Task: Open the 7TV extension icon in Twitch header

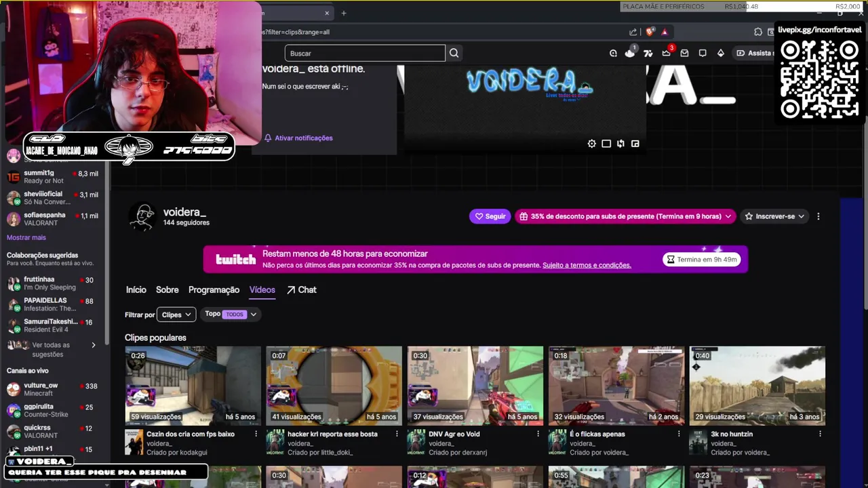Action: [648, 53]
